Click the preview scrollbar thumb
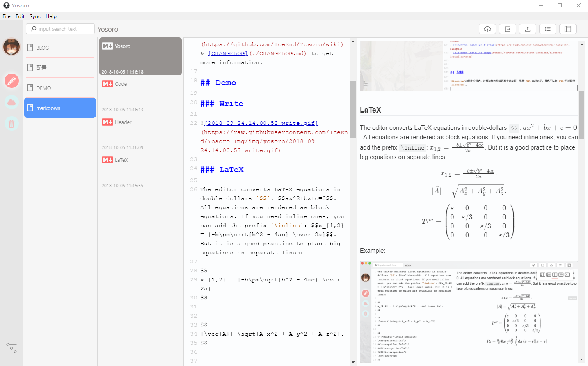 click(581, 115)
